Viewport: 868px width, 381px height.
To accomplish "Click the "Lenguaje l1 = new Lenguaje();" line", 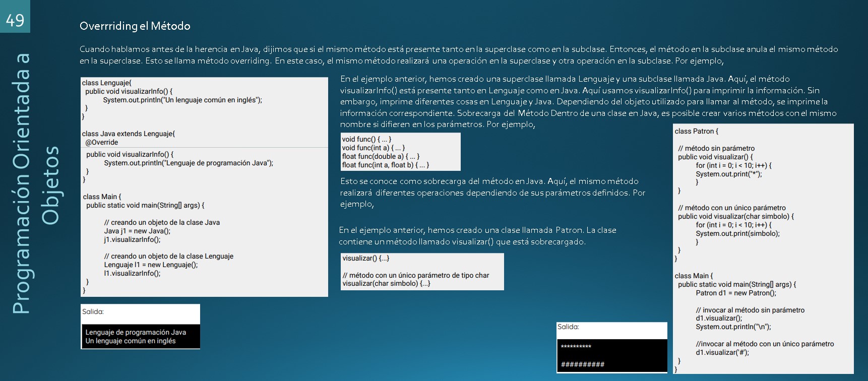I will click(x=151, y=265).
